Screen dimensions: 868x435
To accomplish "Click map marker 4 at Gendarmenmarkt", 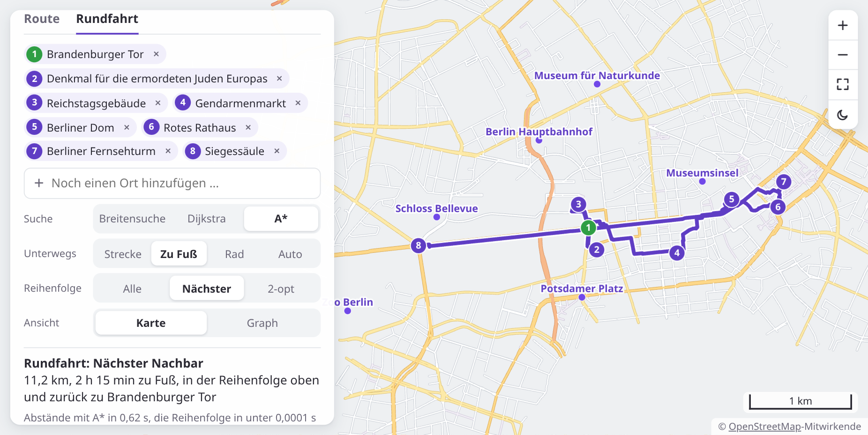I will [677, 253].
